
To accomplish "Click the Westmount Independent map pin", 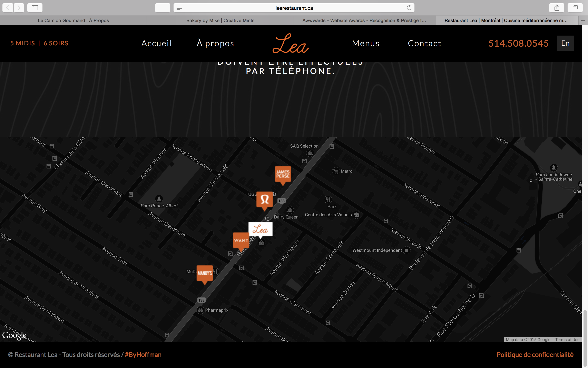I will click(407, 250).
